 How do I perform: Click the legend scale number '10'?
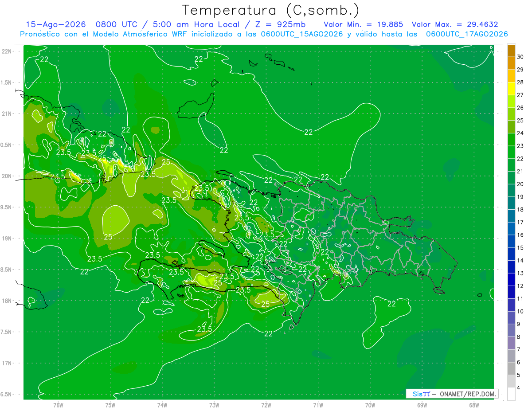[x=521, y=311]
